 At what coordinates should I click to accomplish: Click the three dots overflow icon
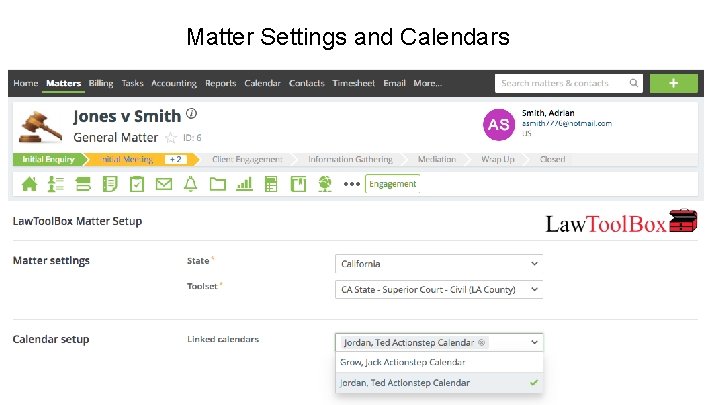coord(351,184)
